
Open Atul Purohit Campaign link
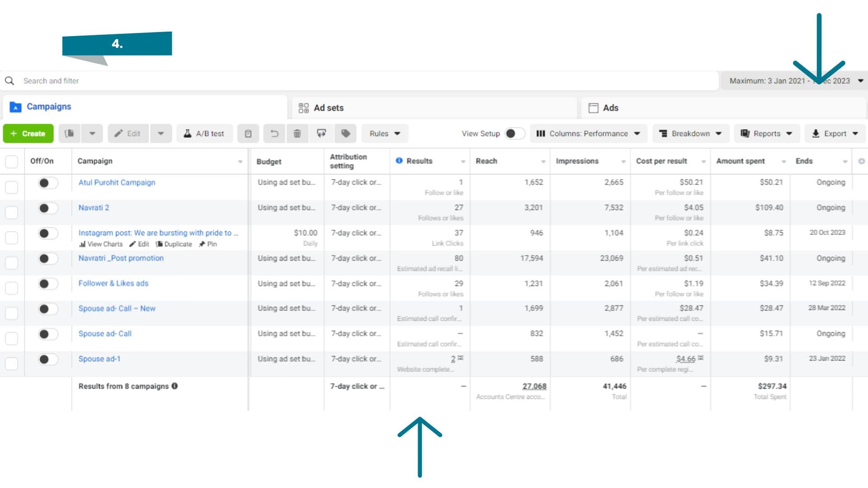pos(117,183)
